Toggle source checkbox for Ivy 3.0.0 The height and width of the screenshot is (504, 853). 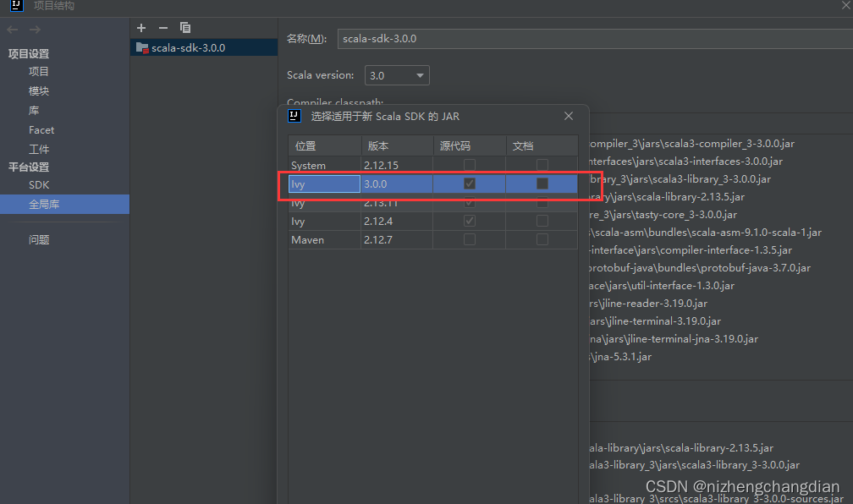(470, 184)
